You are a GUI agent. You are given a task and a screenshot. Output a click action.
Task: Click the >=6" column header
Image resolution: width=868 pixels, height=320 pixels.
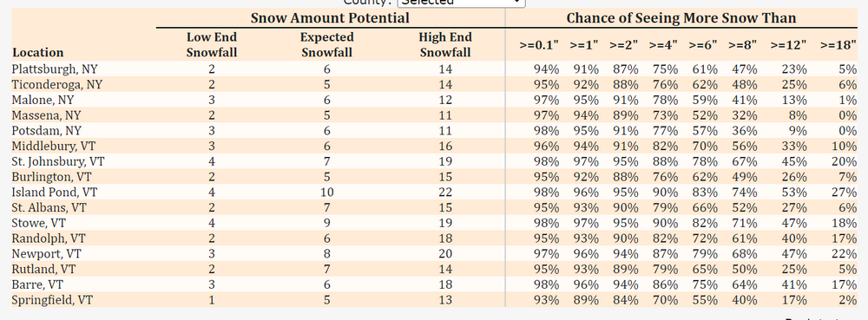pyautogui.click(x=703, y=45)
